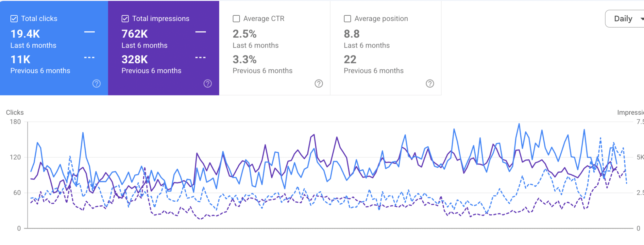Enable the Average CTR checkbox

236,19
